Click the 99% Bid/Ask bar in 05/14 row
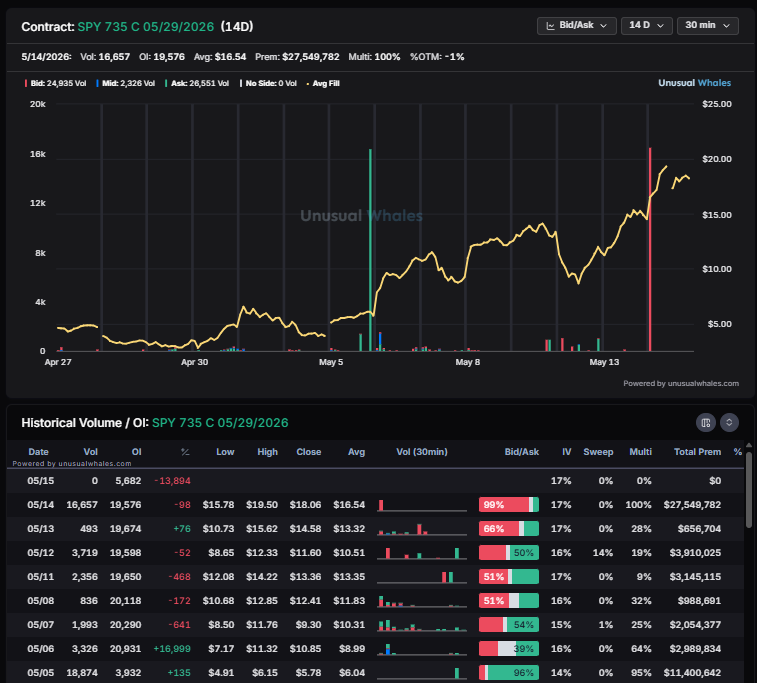Screen dimensions: 757x683 (509, 505)
